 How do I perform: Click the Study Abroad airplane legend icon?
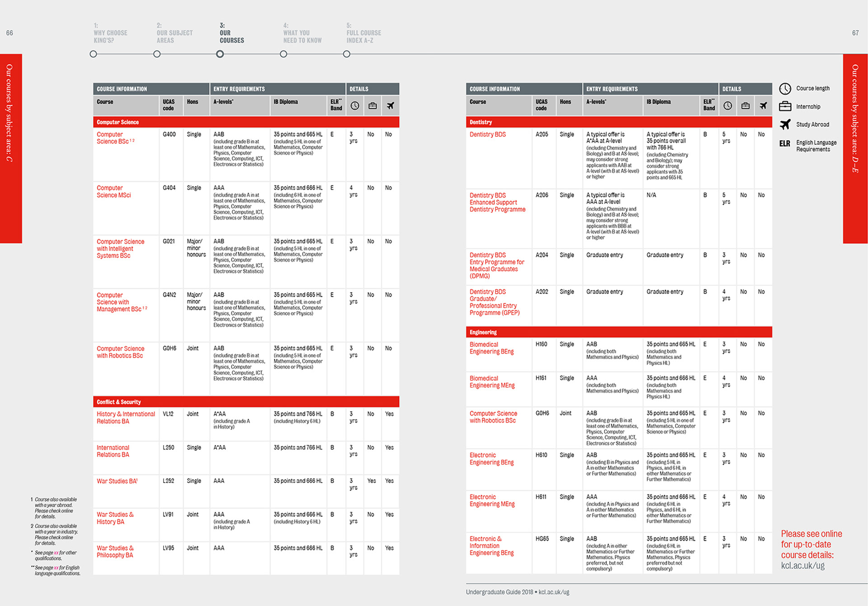click(785, 124)
